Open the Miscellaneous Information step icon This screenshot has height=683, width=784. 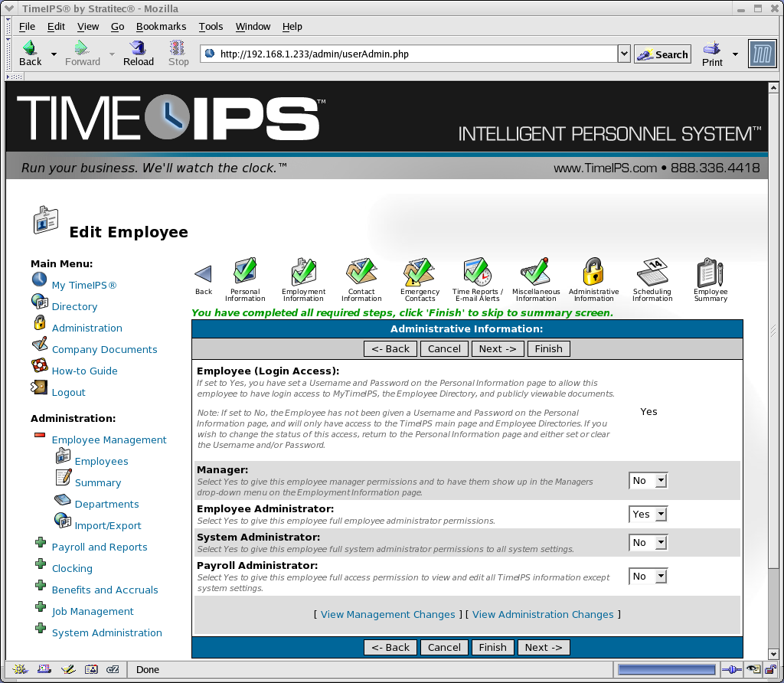tap(535, 270)
